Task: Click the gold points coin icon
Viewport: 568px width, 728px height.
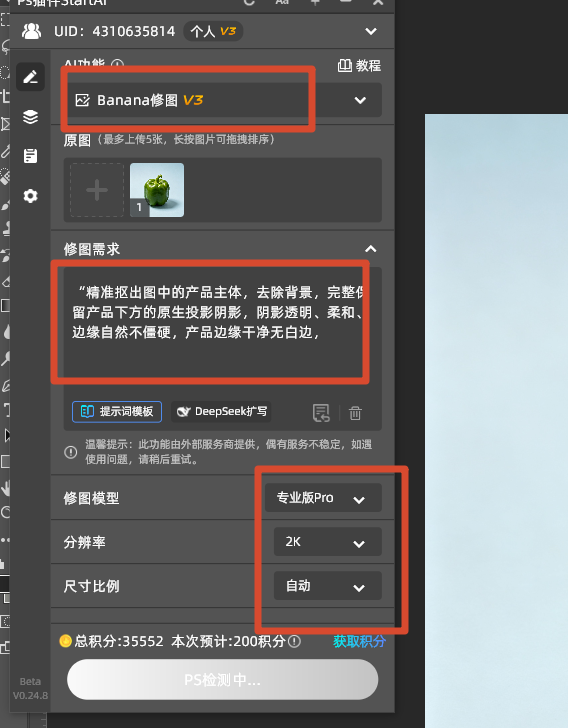Action: tap(65, 641)
